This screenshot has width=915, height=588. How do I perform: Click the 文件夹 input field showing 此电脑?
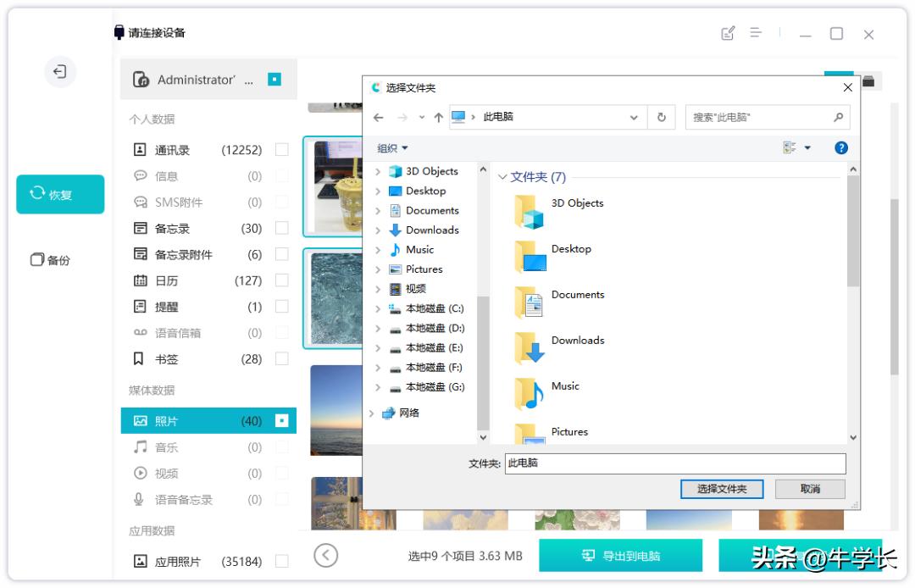(x=674, y=463)
